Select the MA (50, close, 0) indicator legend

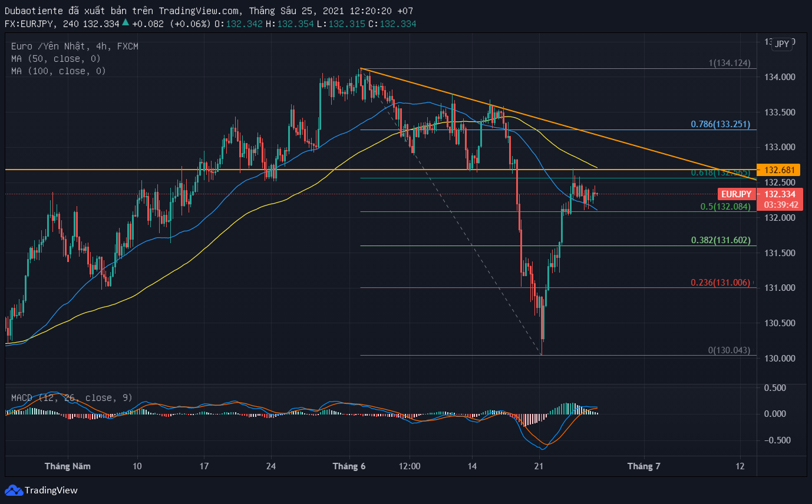tap(56, 58)
